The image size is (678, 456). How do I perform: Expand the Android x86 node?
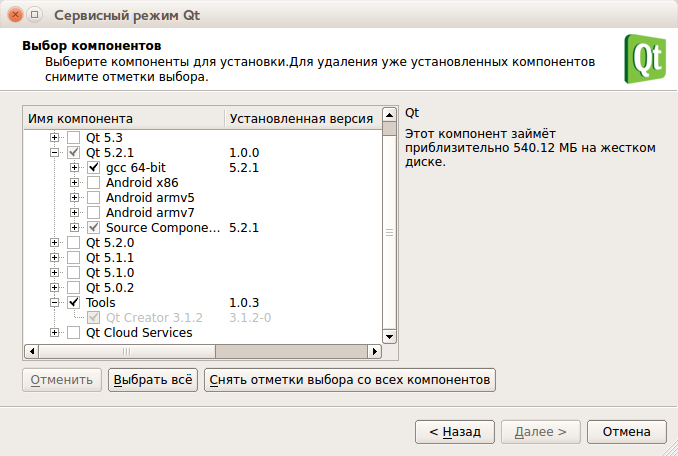pyautogui.click(x=74, y=182)
